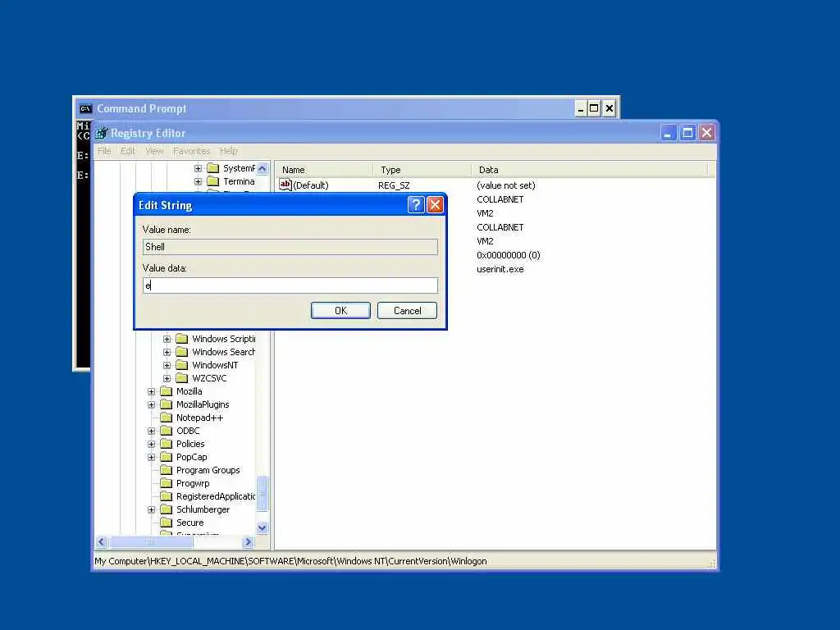Screen dimensions: 840x630
Task: Select the Secure folder icon
Action: (166, 523)
